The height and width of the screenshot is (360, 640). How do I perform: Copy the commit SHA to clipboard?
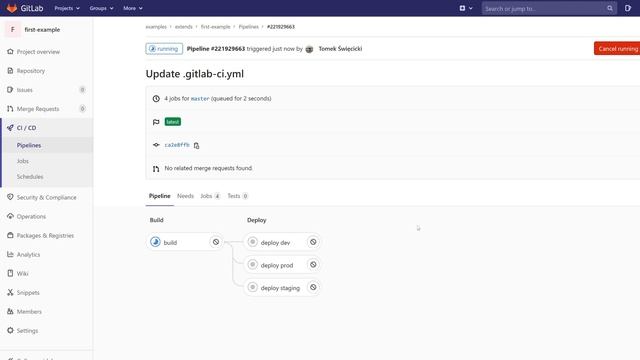coord(196,146)
